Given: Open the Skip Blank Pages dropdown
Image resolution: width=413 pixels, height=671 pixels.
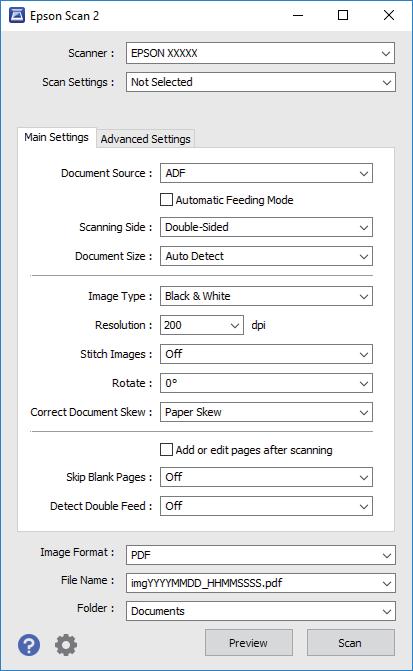Looking at the screenshot, I should [x=266, y=477].
